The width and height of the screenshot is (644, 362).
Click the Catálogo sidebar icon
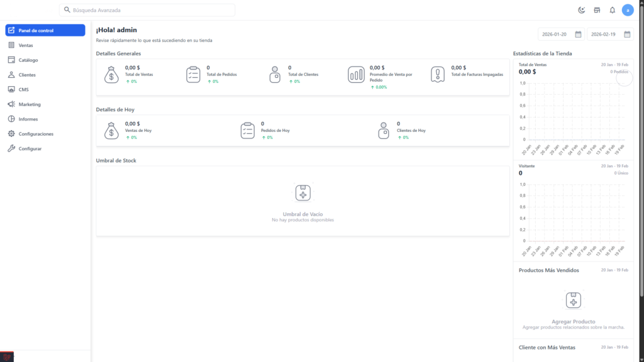coord(11,60)
